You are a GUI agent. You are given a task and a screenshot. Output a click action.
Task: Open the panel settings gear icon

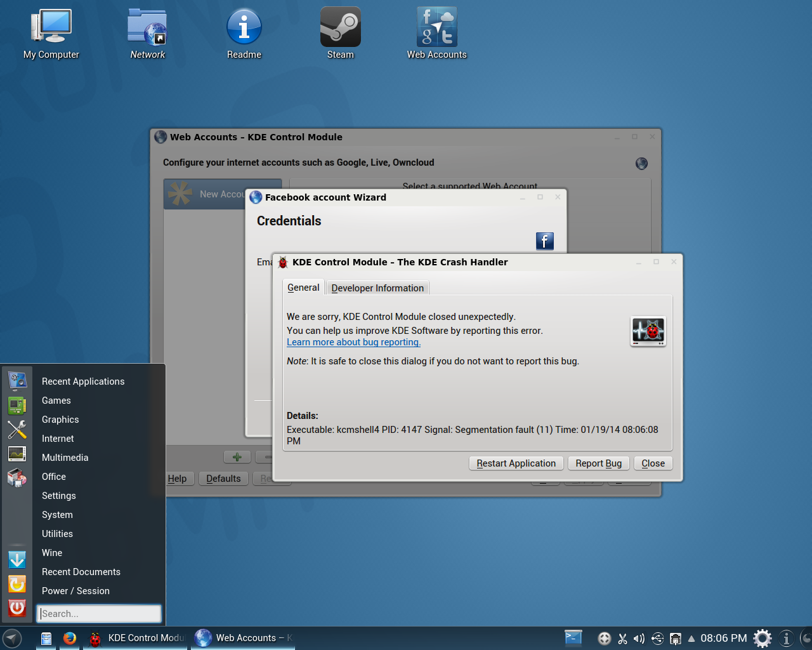point(763,638)
